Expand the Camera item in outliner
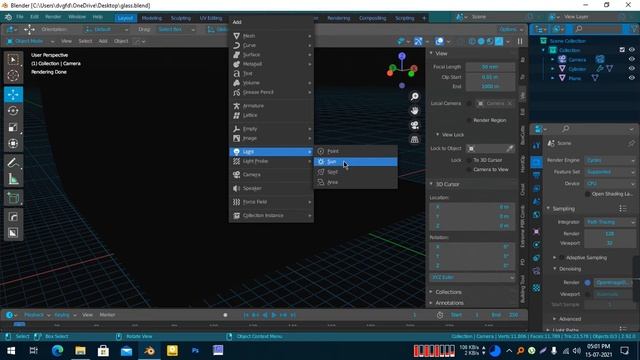Viewport: 640px width, 360px height. (553, 60)
